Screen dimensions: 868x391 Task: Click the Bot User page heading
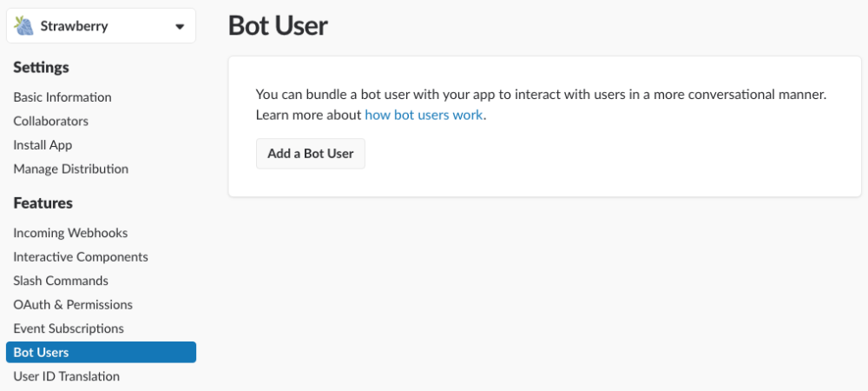(x=278, y=25)
